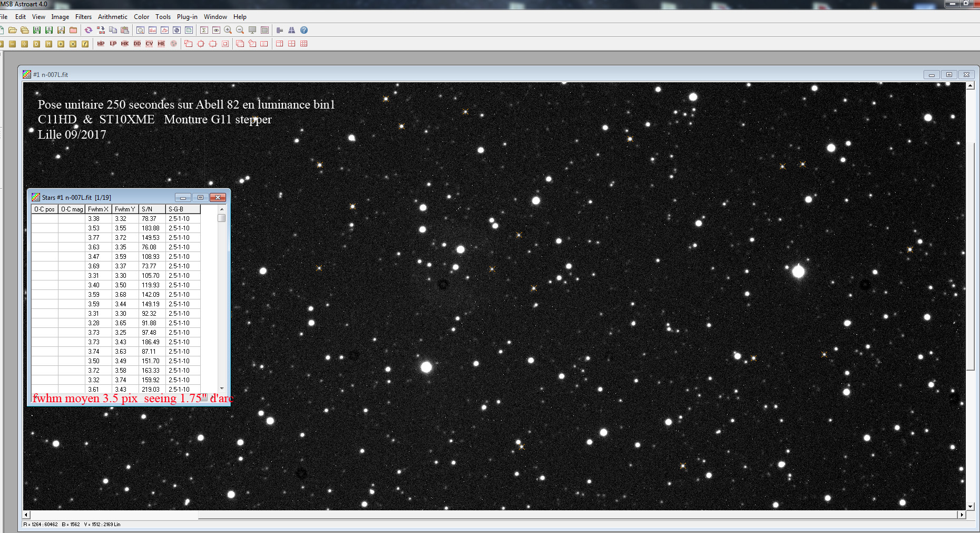Click the image horizontal scrollbar right arrow
The height and width of the screenshot is (533, 980).
(962, 515)
